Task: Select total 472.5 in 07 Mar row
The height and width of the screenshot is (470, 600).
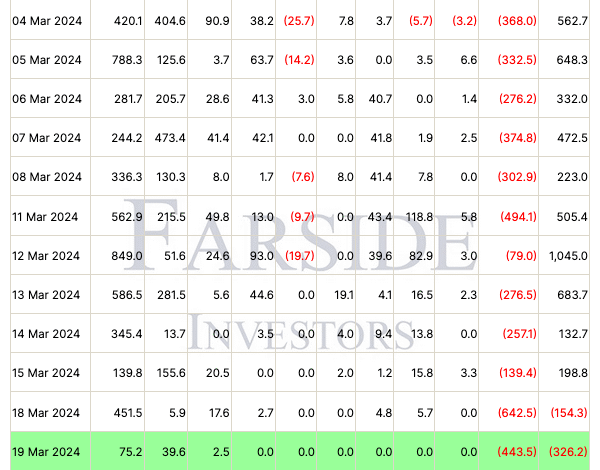Action: [572, 138]
